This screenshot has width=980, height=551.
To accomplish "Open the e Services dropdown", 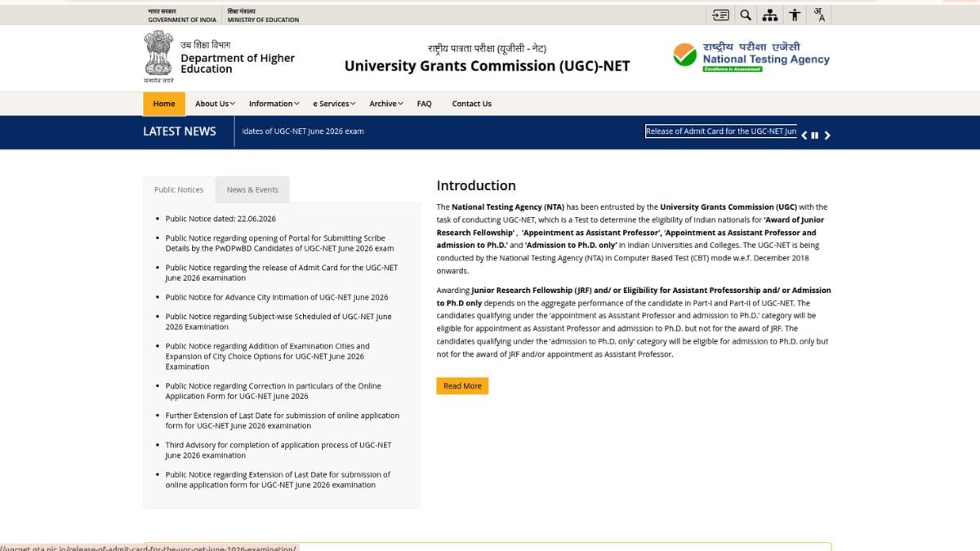I will [334, 104].
